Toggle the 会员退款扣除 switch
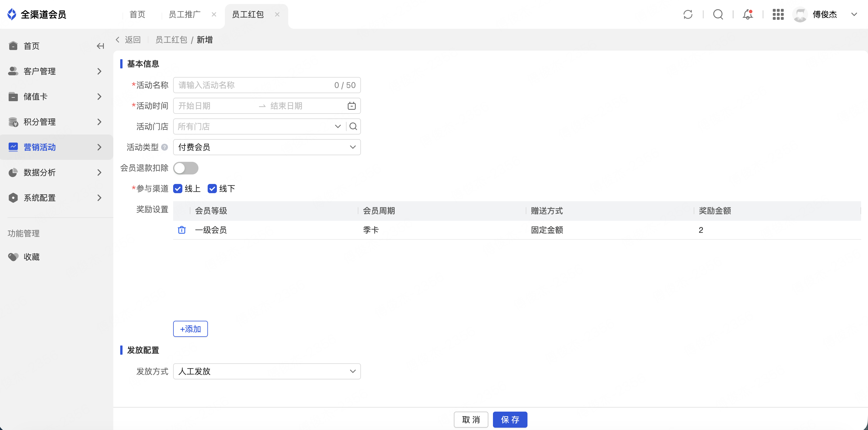This screenshot has width=868, height=430. coord(186,168)
